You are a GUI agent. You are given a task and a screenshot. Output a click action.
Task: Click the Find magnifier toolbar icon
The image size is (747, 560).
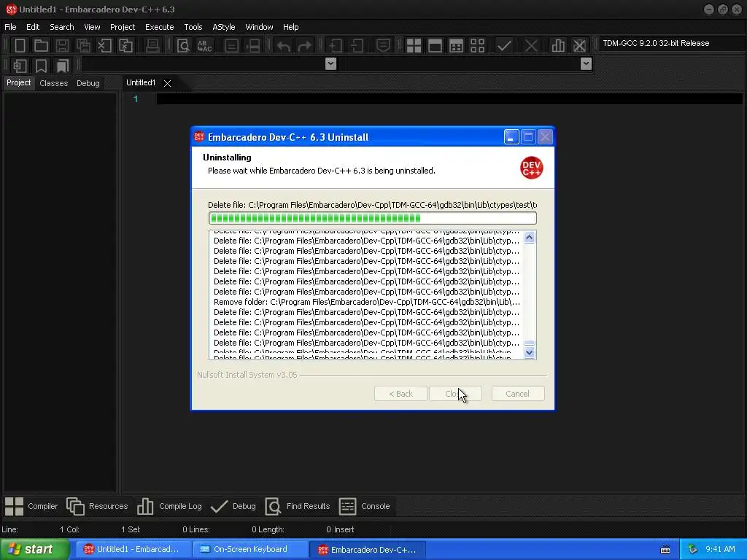[183, 46]
